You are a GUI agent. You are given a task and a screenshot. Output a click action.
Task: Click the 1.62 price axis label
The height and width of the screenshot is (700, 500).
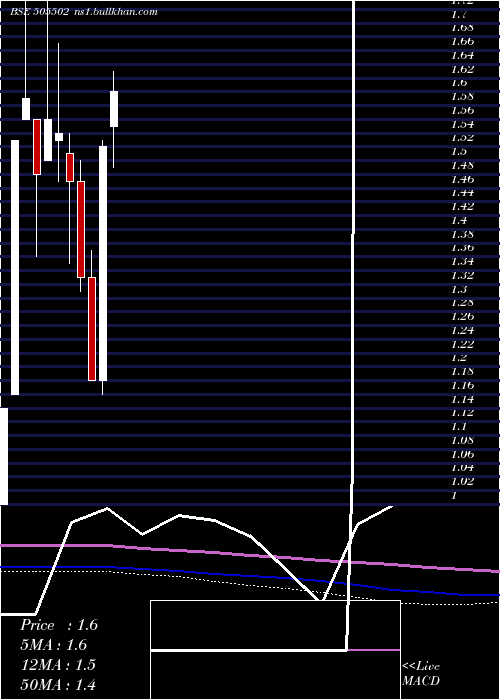coord(462,69)
